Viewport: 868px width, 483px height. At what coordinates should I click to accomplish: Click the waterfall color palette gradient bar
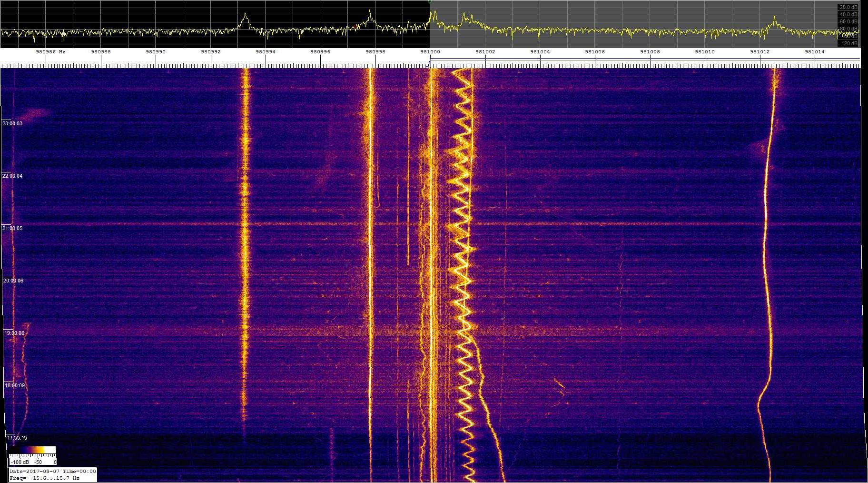click(32, 450)
